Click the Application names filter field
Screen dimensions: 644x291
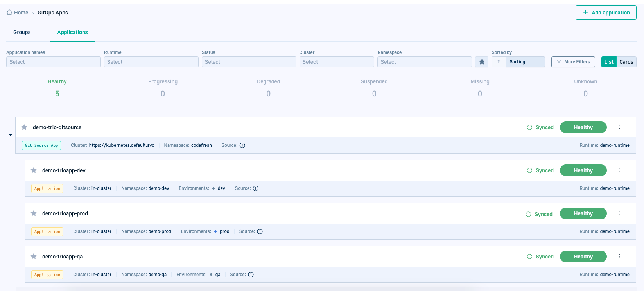pyautogui.click(x=54, y=62)
